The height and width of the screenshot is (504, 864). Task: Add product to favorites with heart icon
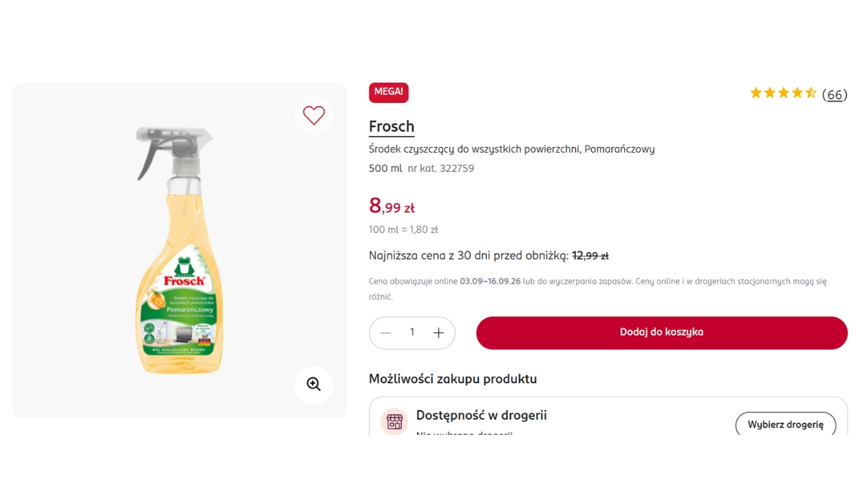click(x=314, y=115)
